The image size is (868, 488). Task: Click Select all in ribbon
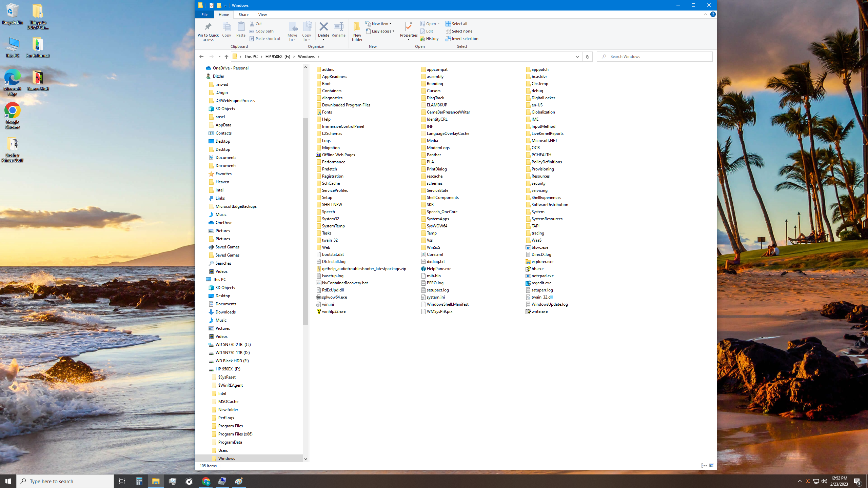(x=456, y=24)
